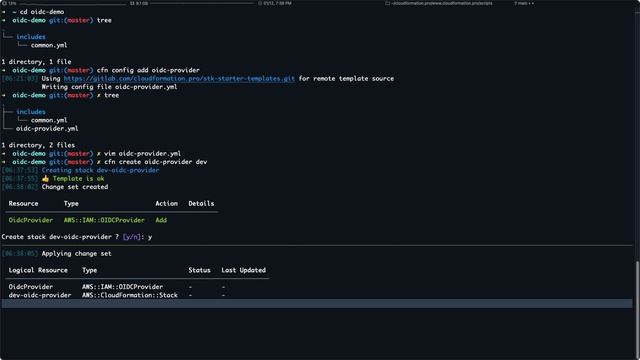The width and height of the screenshot is (640, 360).
Task: Click the 'Writing config file oidc-provider.yml' line
Action: [x=109, y=87]
